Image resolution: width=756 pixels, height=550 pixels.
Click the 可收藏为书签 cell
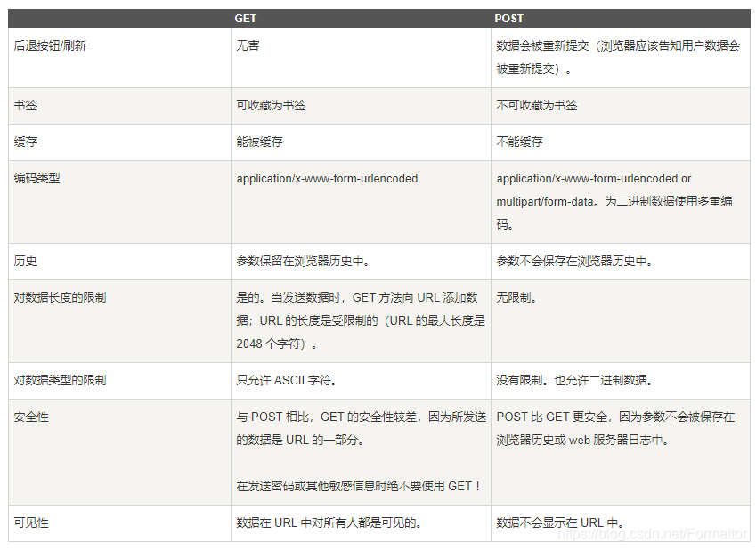(x=271, y=105)
